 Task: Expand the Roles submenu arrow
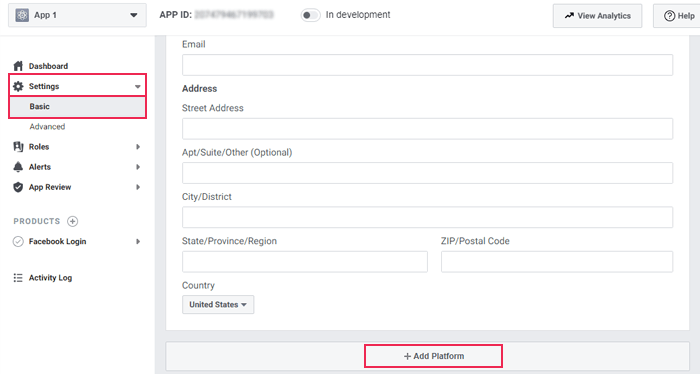tap(138, 147)
